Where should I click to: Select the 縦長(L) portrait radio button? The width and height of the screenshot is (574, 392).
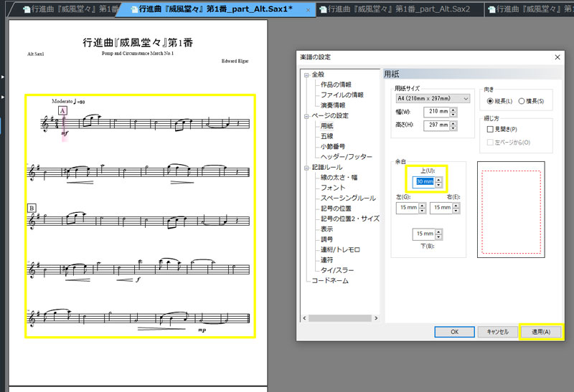tap(490, 101)
